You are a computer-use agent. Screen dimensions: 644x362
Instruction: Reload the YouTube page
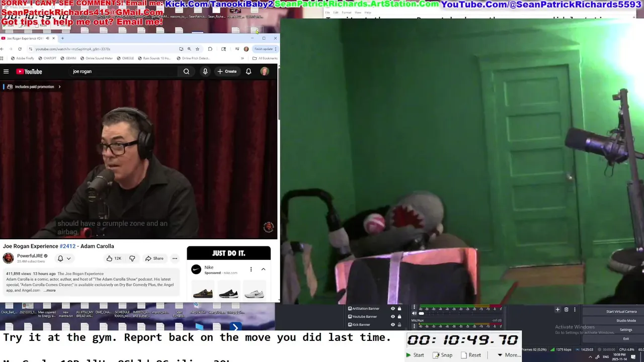(20, 49)
